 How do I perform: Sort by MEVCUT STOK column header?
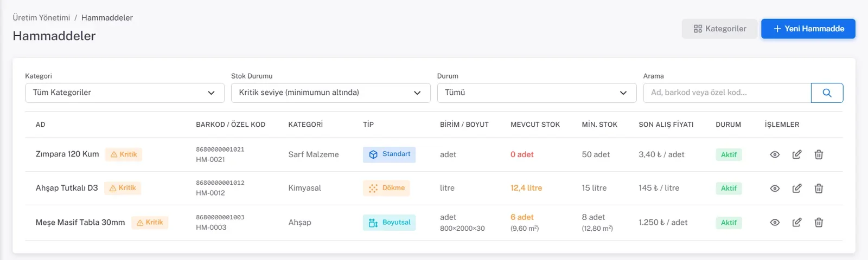(x=535, y=125)
